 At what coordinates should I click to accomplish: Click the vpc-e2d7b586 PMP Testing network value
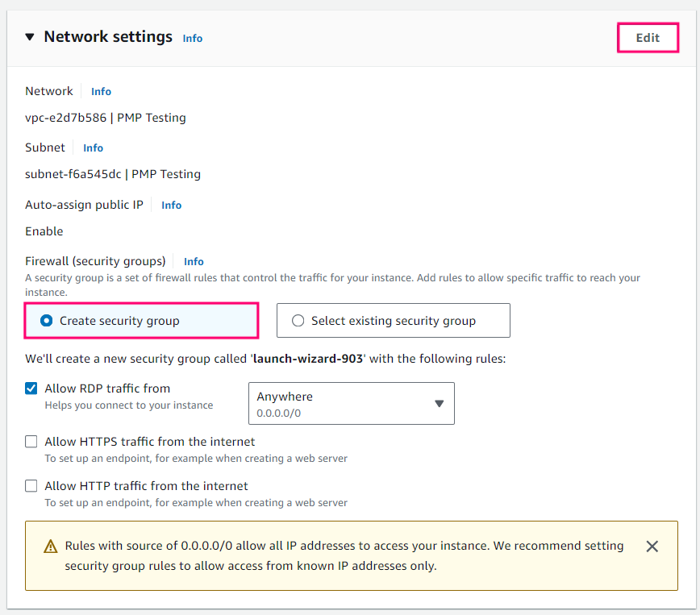click(x=106, y=118)
